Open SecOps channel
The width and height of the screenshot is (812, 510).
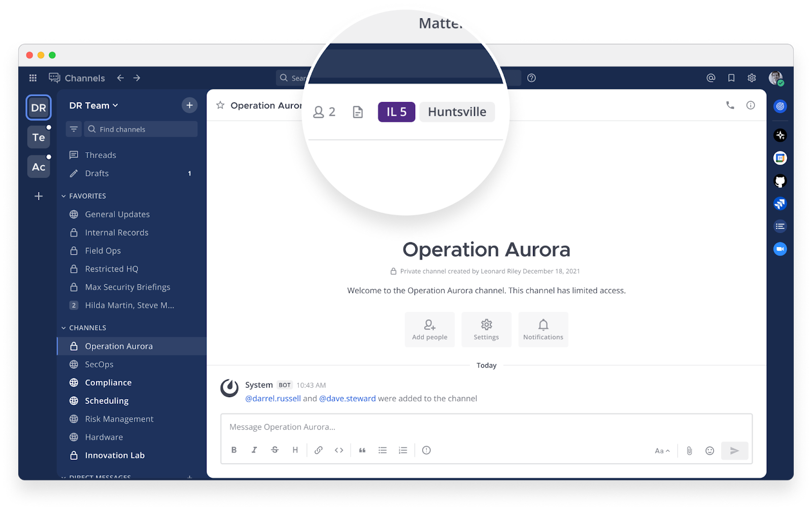(132, 364)
